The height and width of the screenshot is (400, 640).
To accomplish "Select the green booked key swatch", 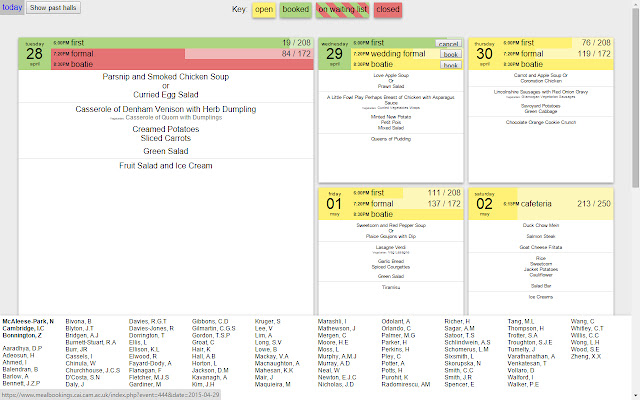I will [296, 9].
